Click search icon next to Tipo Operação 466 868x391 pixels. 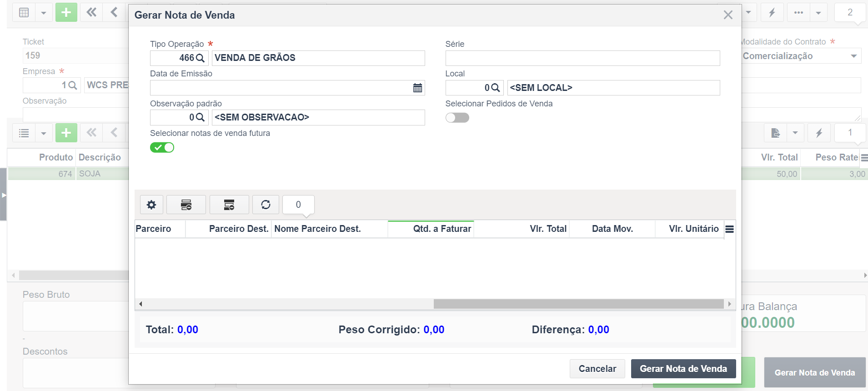click(x=200, y=58)
